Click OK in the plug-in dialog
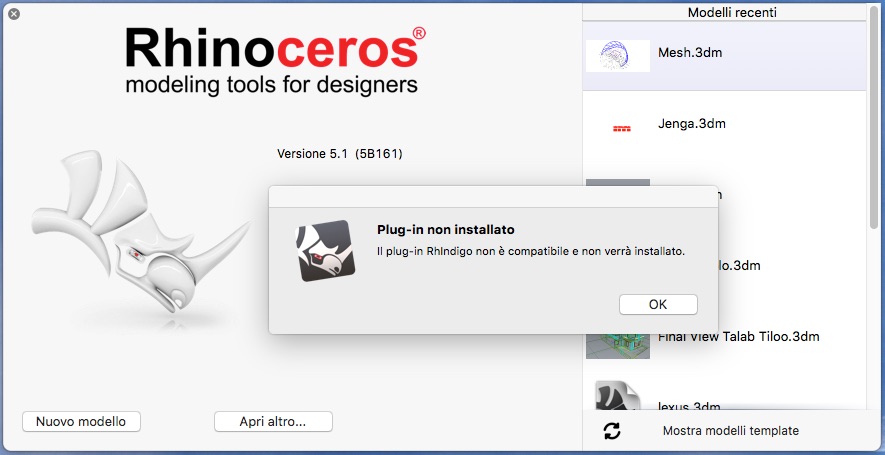Image resolution: width=885 pixels, height=455 pixels. tap(658, 304)
